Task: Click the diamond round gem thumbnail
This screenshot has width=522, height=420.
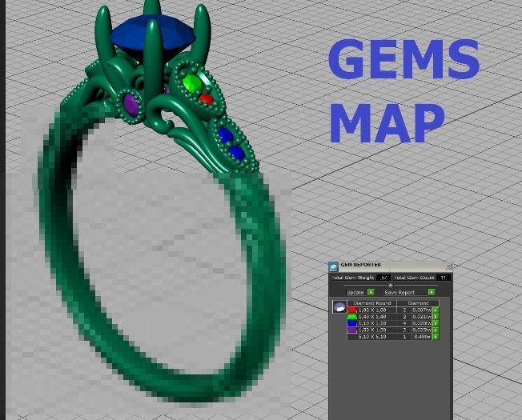Action: (339, 306)
